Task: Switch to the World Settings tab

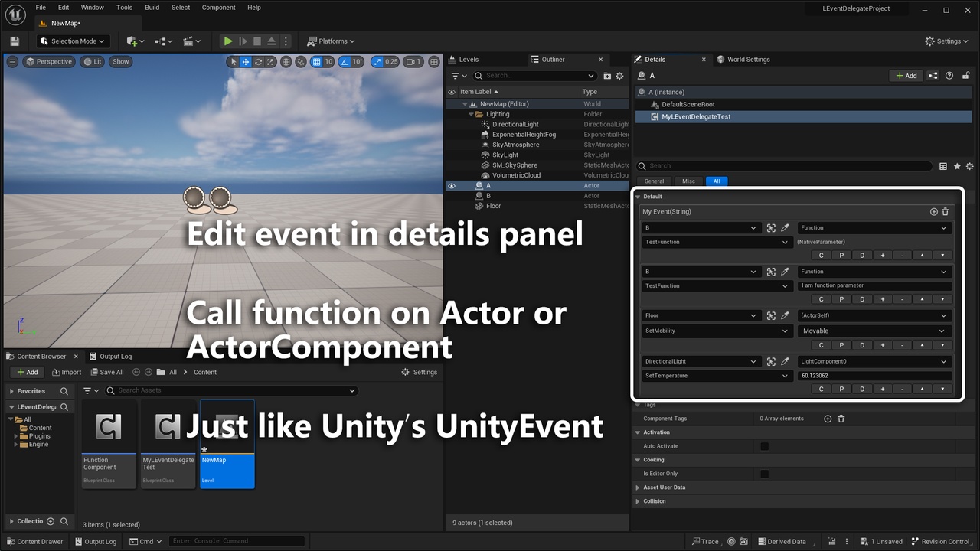Action: (x=743, y=59)
